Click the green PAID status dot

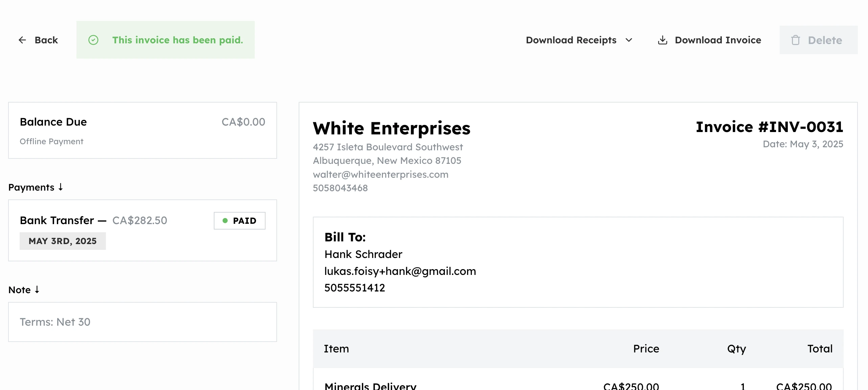225,221
